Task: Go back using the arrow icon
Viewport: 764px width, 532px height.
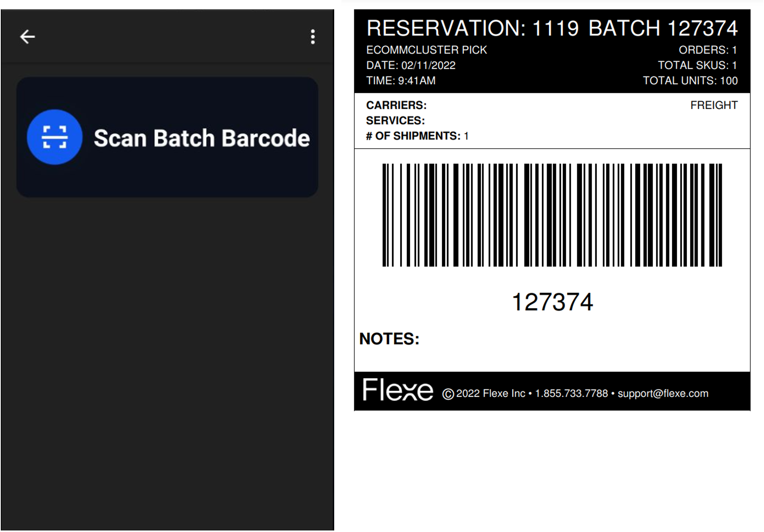Action: (27, 37)
